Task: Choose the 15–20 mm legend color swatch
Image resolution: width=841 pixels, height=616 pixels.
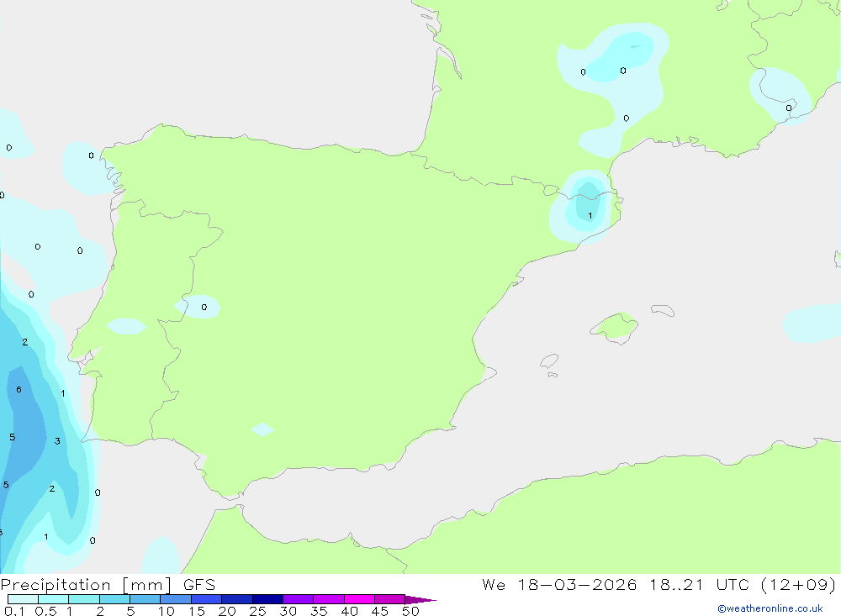Action: [207, 599]
